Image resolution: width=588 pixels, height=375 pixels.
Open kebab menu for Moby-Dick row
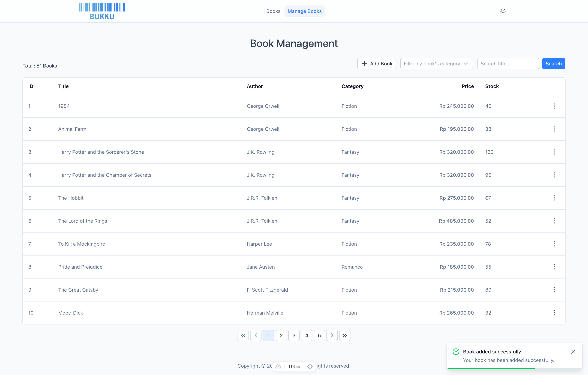(x=554, y=313)
